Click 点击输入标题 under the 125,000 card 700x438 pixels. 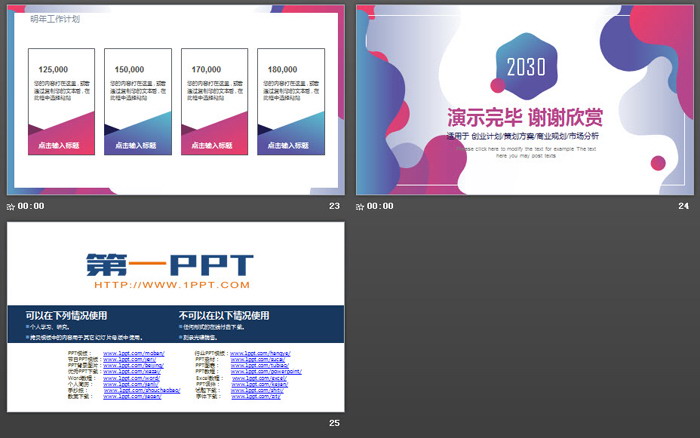59,146
